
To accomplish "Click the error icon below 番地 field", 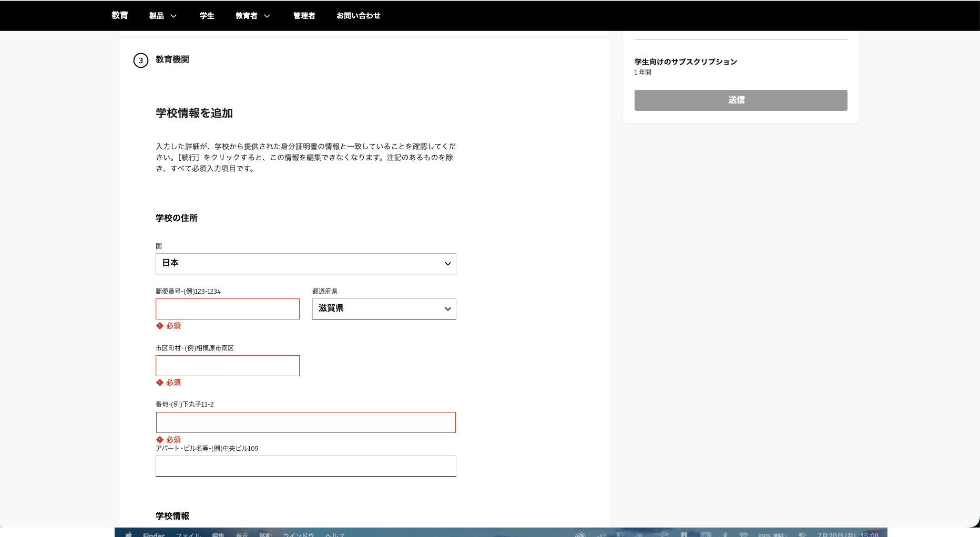I will 160,440.
